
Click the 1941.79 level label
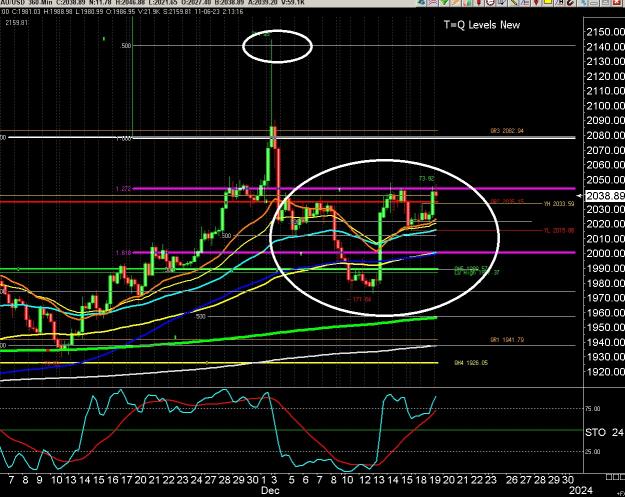[507, 340]
